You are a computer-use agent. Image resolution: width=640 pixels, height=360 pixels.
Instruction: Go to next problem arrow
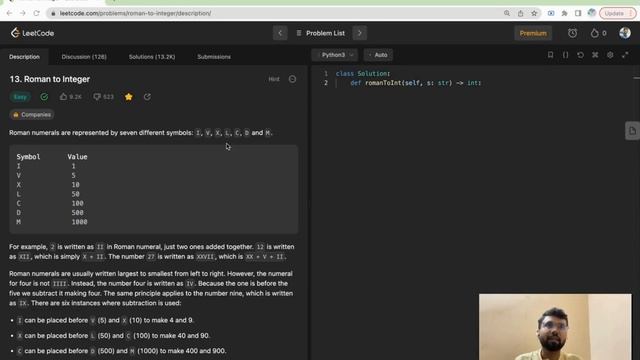tap(360, 33)
